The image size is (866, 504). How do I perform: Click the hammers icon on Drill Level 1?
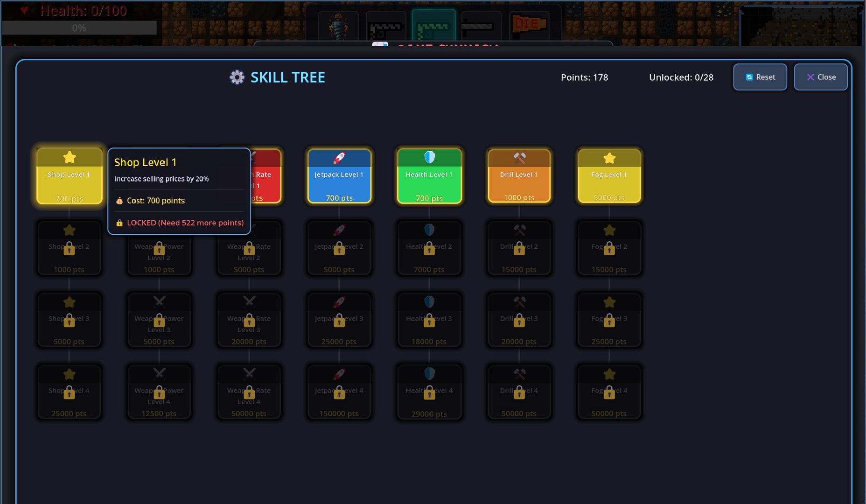click(x=519, y=157)
